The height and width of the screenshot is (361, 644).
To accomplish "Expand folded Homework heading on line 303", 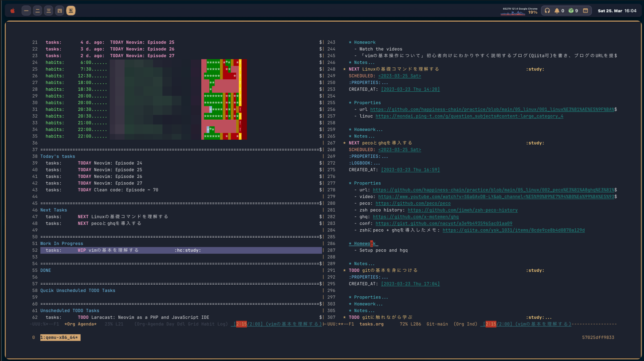I will click(366, 304).
